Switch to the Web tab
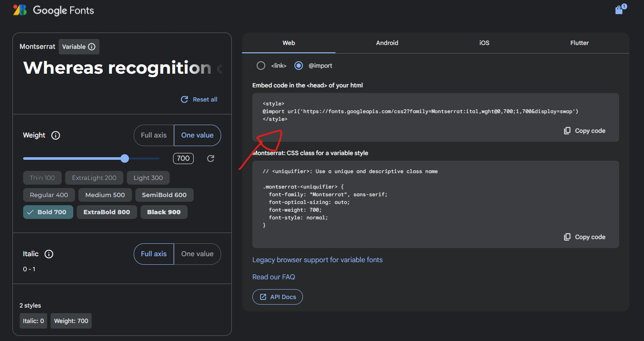 click(289, 43)
